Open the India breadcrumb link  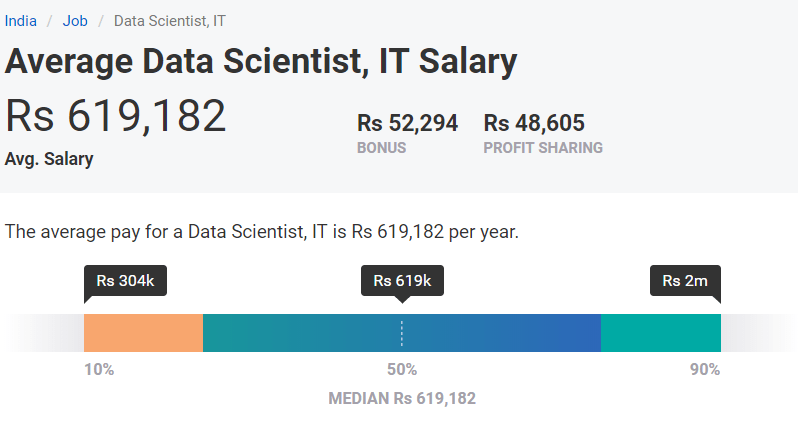pyautogui.click(x=21, y=20)
